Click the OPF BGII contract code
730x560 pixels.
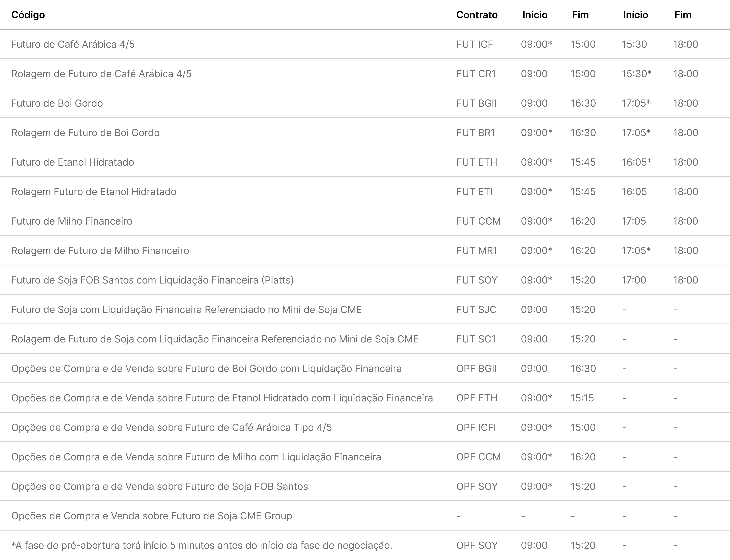[476, 369]
